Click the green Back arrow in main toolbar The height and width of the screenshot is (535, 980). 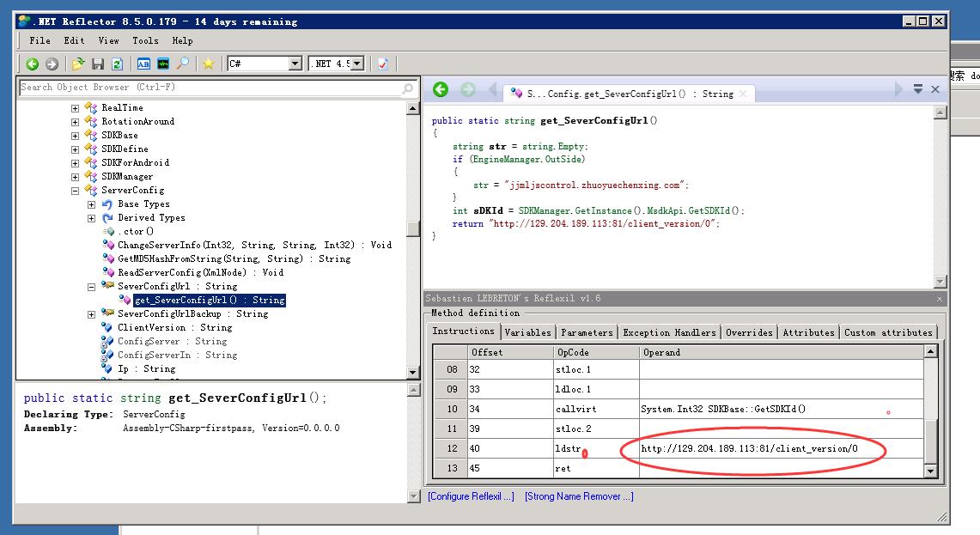(32, 64)
